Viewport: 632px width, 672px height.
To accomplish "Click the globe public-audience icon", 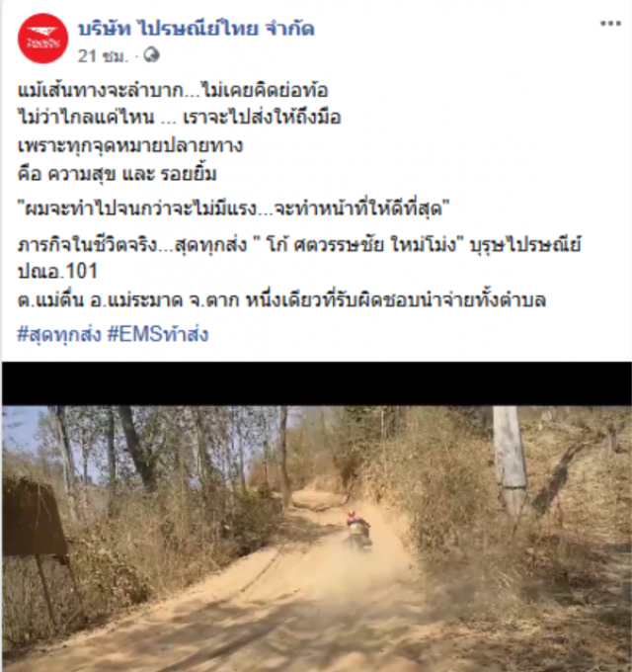I will click(151, 55).
